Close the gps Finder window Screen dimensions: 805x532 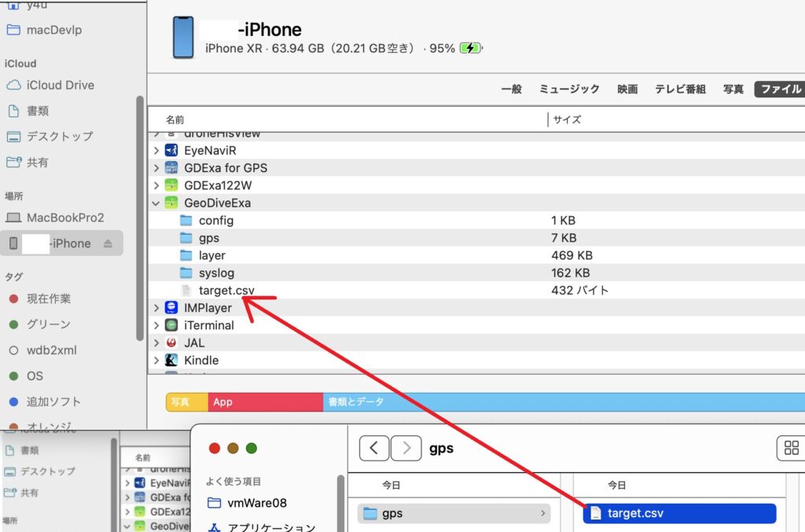click(x=215, y=449)
